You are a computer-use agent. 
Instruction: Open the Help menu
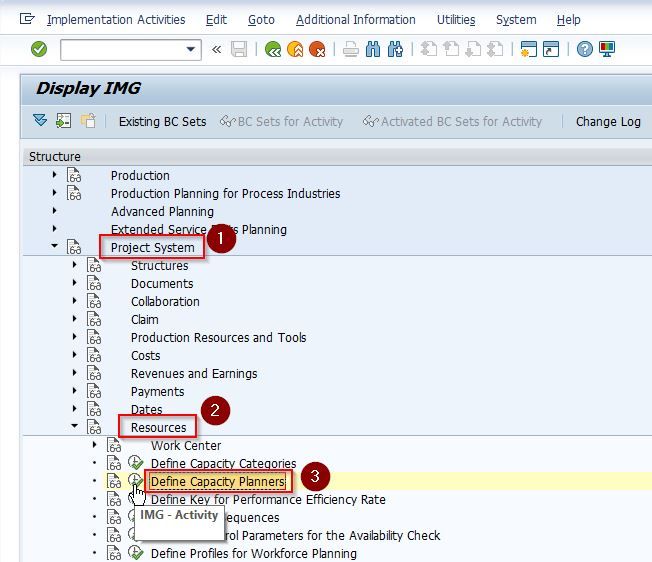click(568, 20)
